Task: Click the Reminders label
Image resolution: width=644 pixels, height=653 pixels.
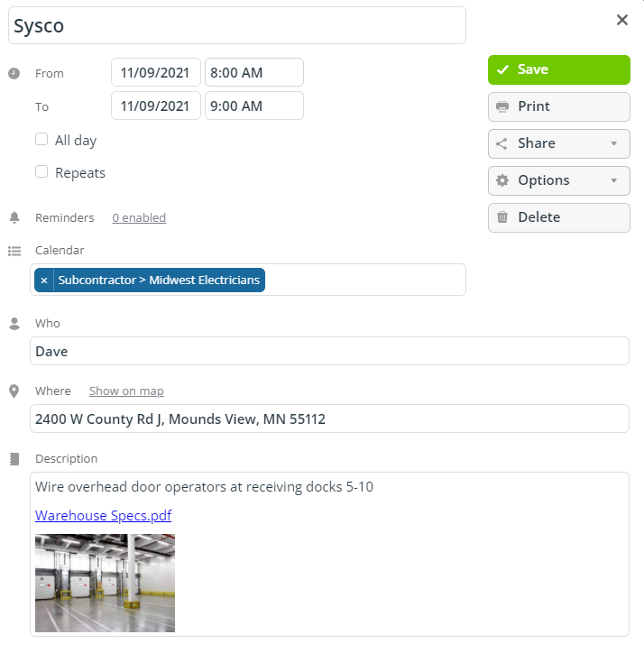Action: 65,217
